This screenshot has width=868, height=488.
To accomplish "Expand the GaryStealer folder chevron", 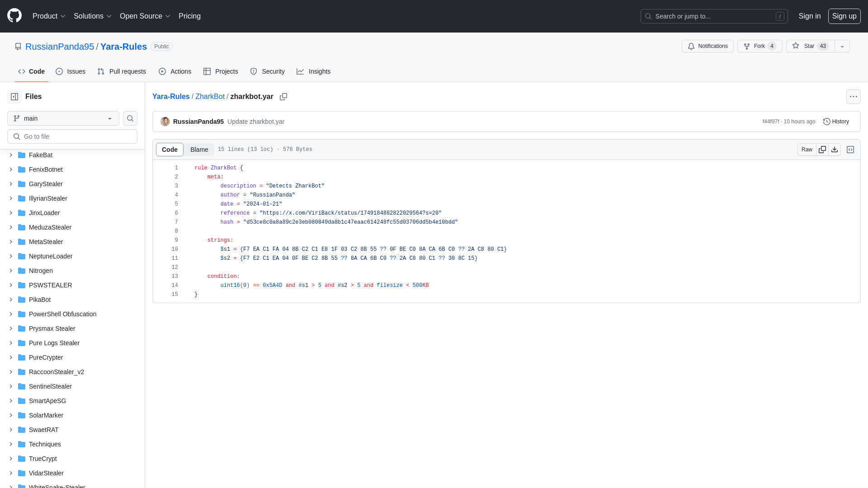I will [11, 184].
